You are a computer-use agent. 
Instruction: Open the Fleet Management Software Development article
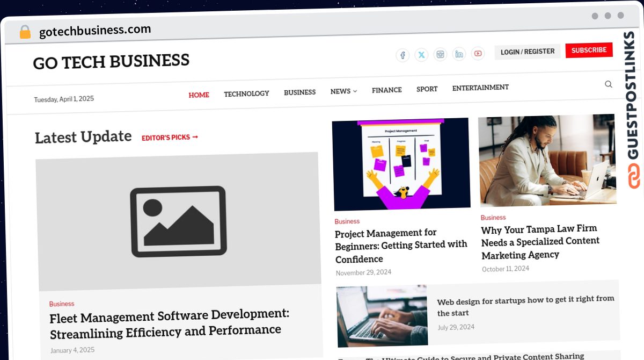(x=170, y=323)
